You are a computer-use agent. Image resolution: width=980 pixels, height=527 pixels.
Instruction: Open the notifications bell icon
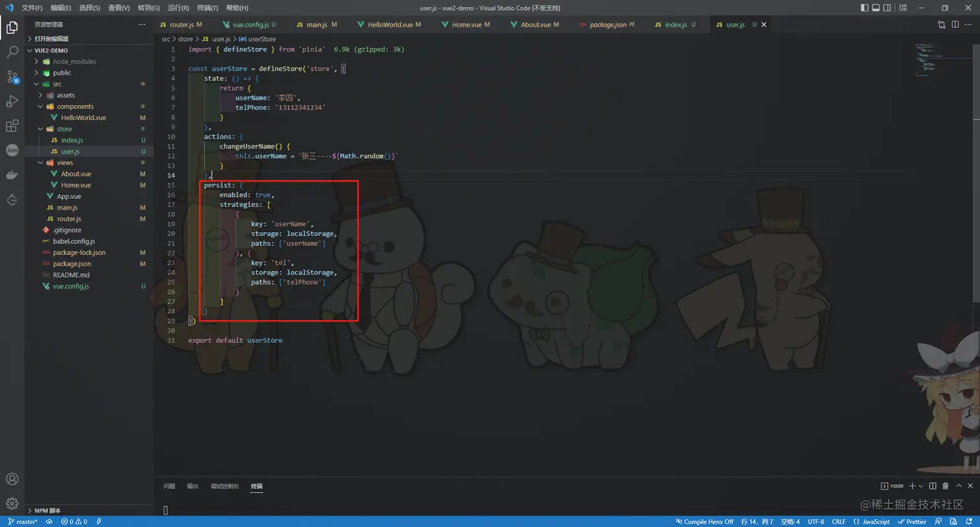(969, 521)
